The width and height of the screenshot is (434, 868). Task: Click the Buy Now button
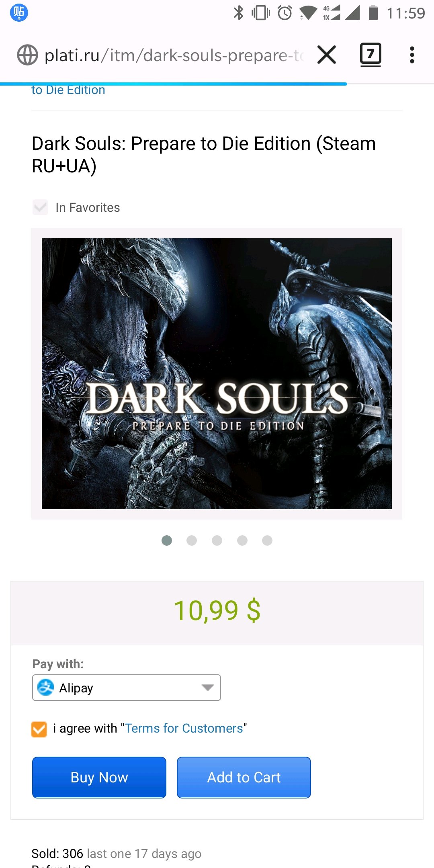[x=99, y=778]
